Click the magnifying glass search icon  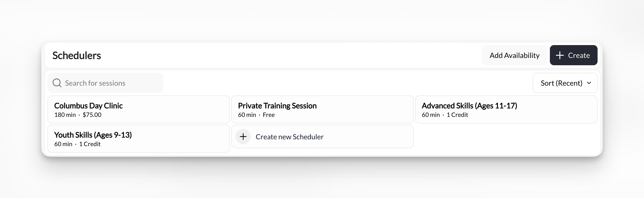[x=57, y=83]
